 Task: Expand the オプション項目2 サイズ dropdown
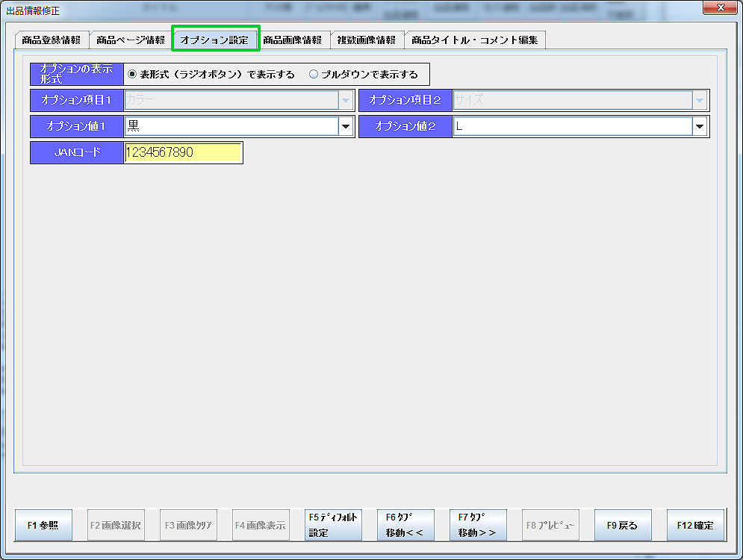click(x=700, y=100)
